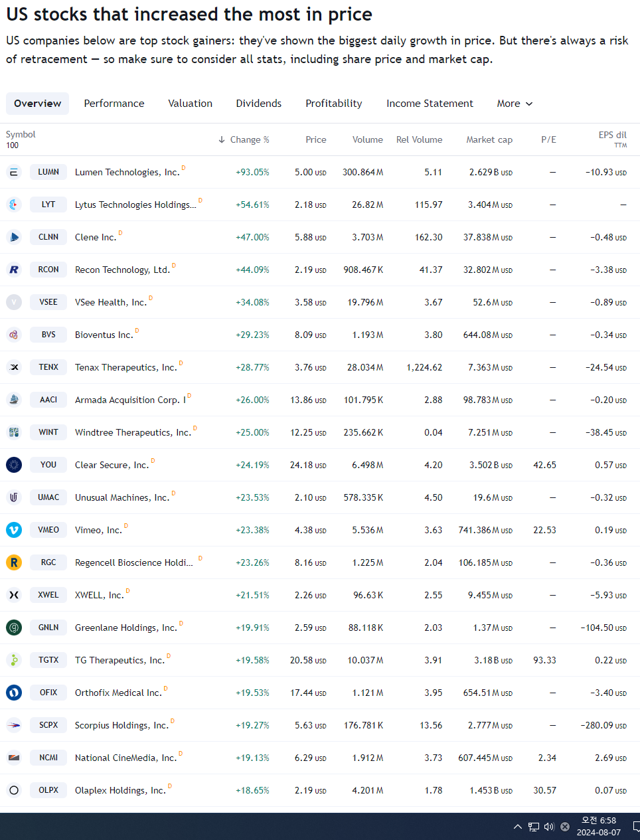This screenshot has width=640, height=840.
Task: Click the Lytus Technologies logo icon
Action: pos(14,205)
